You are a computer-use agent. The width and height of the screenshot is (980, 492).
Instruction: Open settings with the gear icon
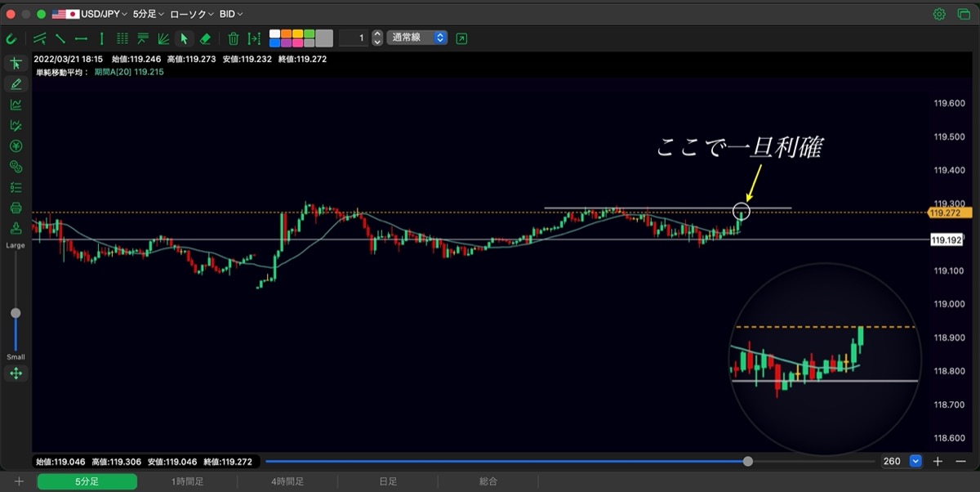(x=939, y=14)
